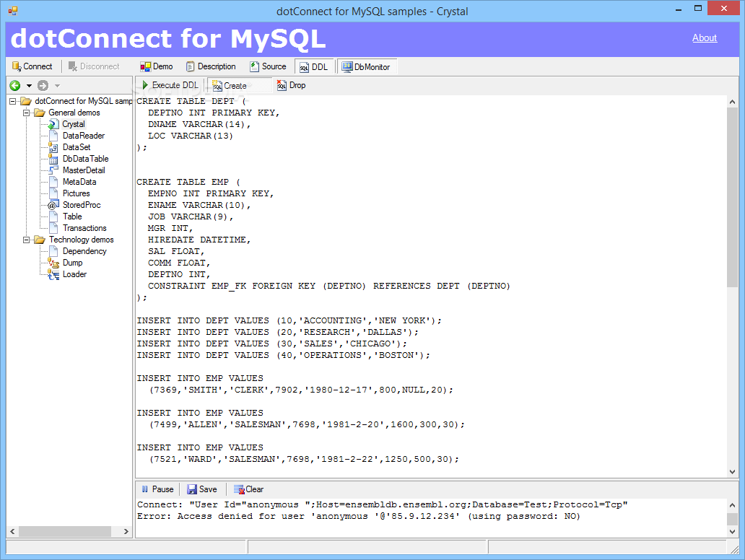This screenshot has height=560, width=745.
Task: Click the tree panel scroll right arrow
Action: (x=126, y=532)
